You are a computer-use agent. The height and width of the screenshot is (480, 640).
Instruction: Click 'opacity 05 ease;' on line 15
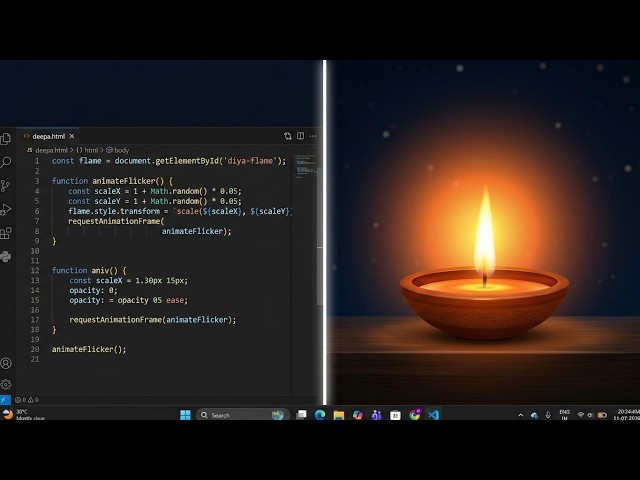point(153,300)
